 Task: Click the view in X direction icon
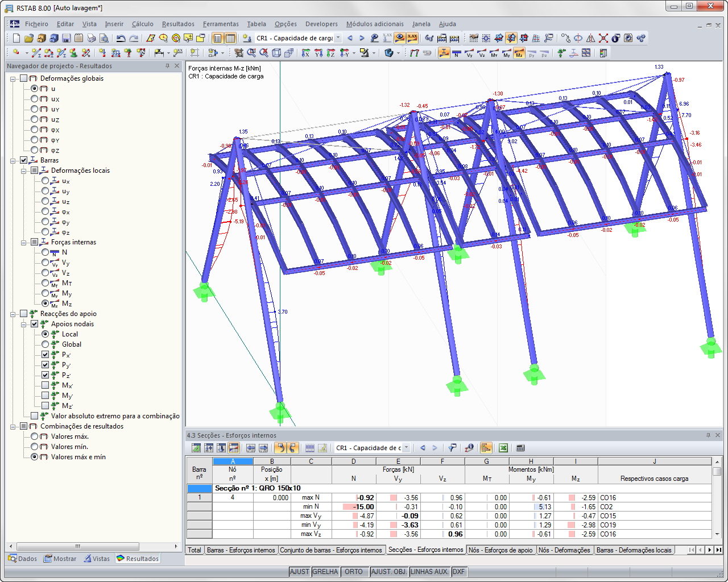coord(306,53)
